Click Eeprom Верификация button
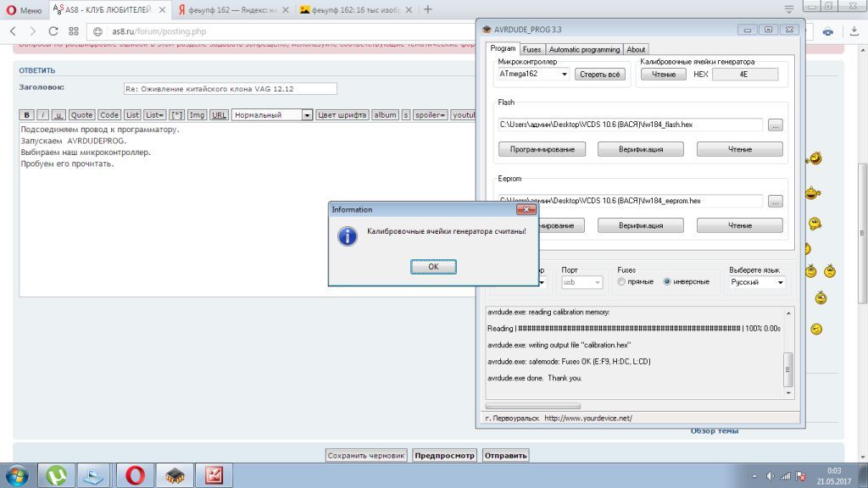The width and height of the screenshot is (868, 488). point(641,225)
